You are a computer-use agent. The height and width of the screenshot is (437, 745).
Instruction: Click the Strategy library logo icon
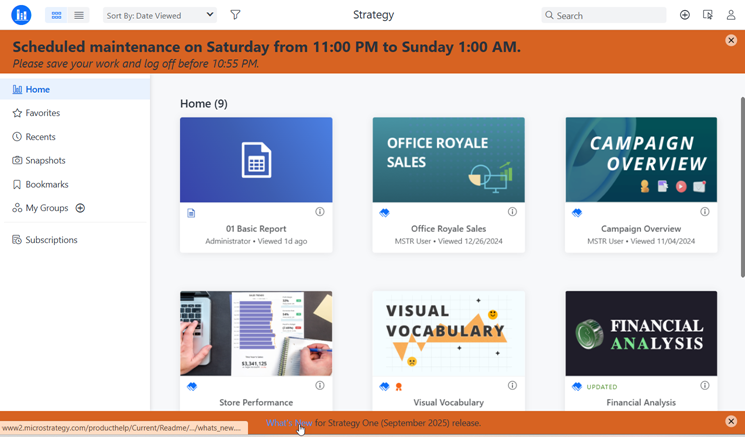tap(21, 15)
